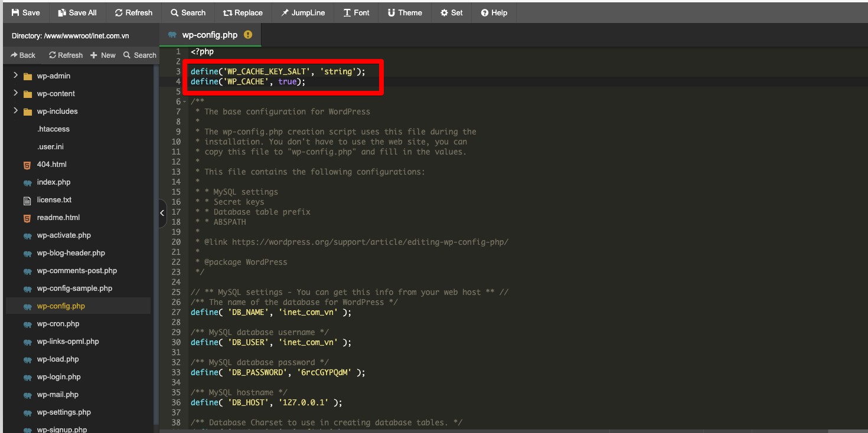This screenshot has height=433, width=868.
Task: Open the .htaccess file
Action: coord(53,129)
